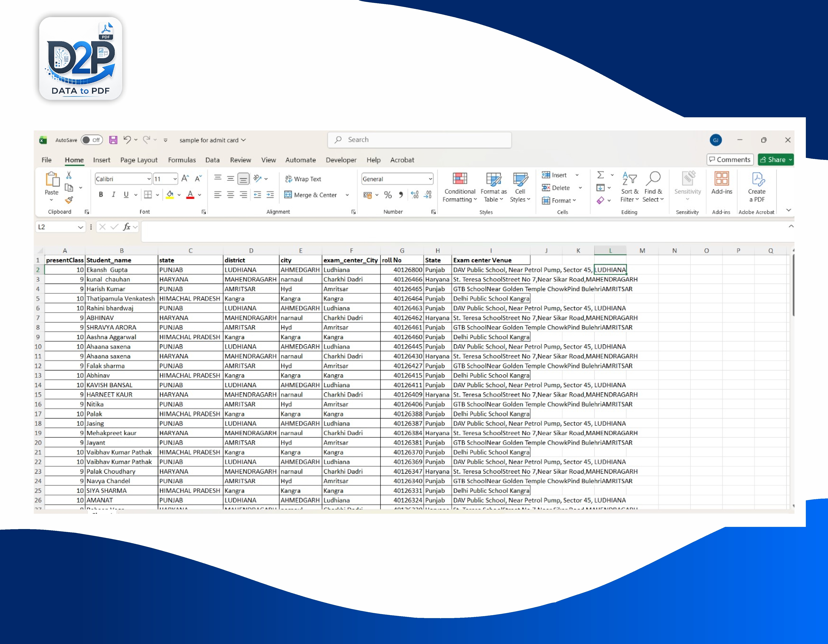828x644 pixels.
Task: Click the Increase Decimal icon
Action: [415, 195]
